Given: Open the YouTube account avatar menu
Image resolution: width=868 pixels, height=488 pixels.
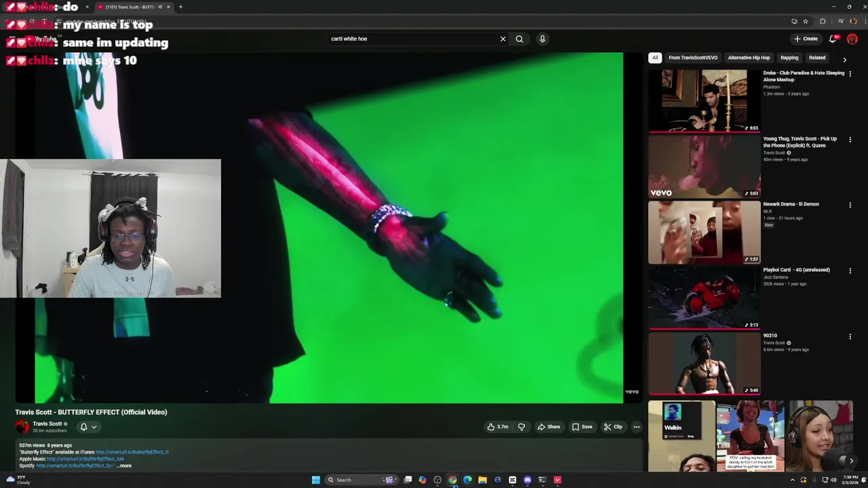Looking at the screenshot, I should (852, 39).
